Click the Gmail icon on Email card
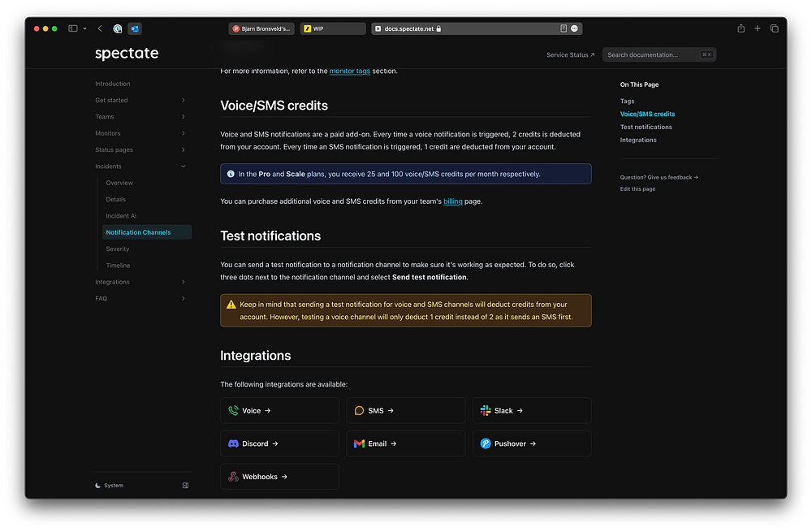This screenshot has width=812, height=532. pyautogui.click(x=359, y=443)
